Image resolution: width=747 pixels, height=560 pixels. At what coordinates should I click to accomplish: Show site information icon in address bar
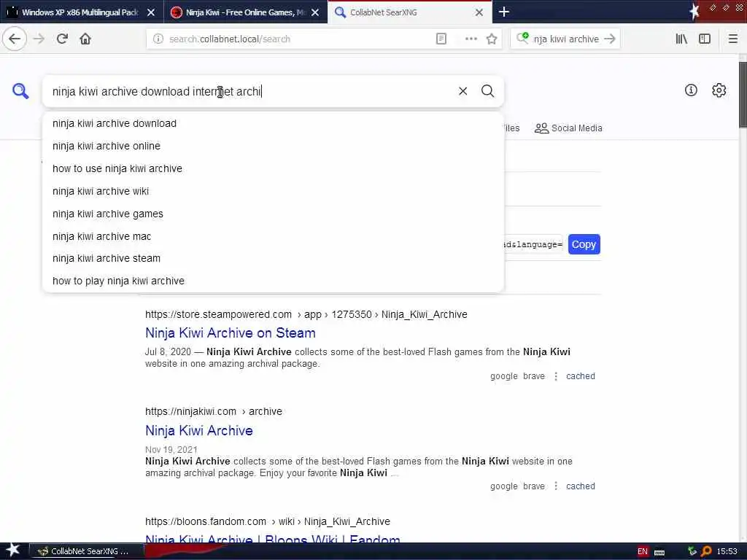158,39
